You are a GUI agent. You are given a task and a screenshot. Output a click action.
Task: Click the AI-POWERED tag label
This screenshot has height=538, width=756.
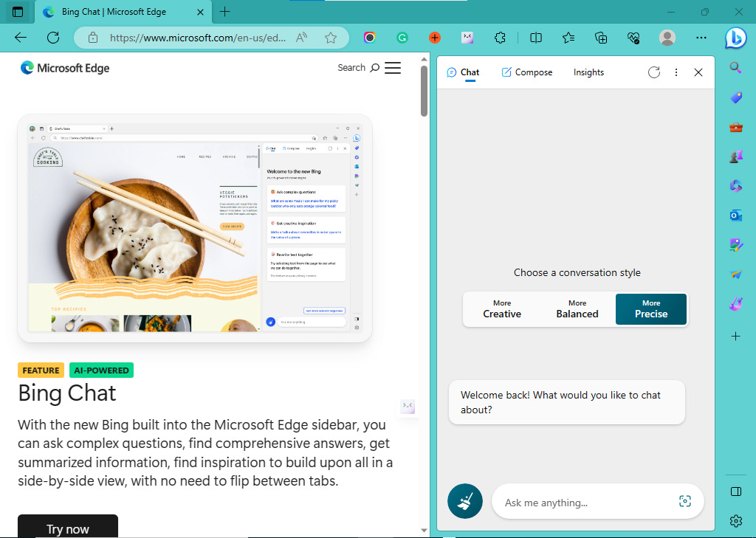tap(101, 370)
